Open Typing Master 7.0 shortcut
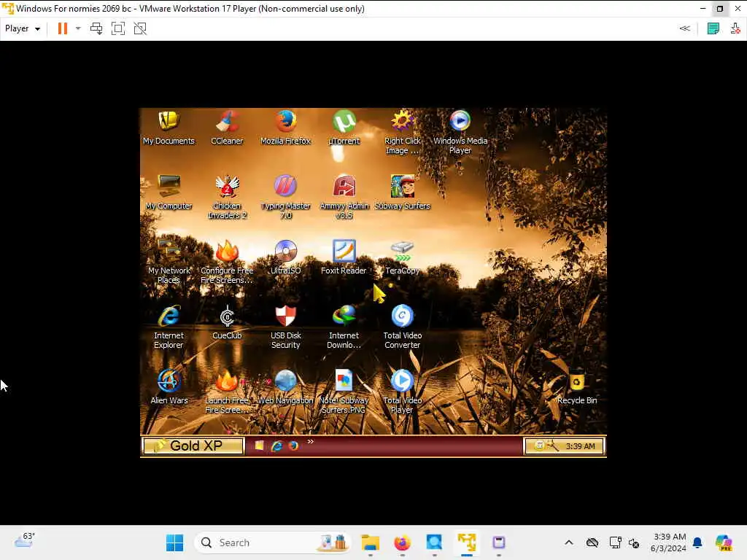Viewport: 747px width, 560px height. [285, 197]
